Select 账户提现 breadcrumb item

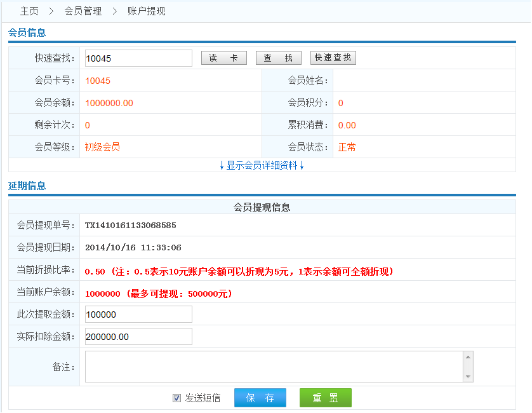click(x=147, y=11)
